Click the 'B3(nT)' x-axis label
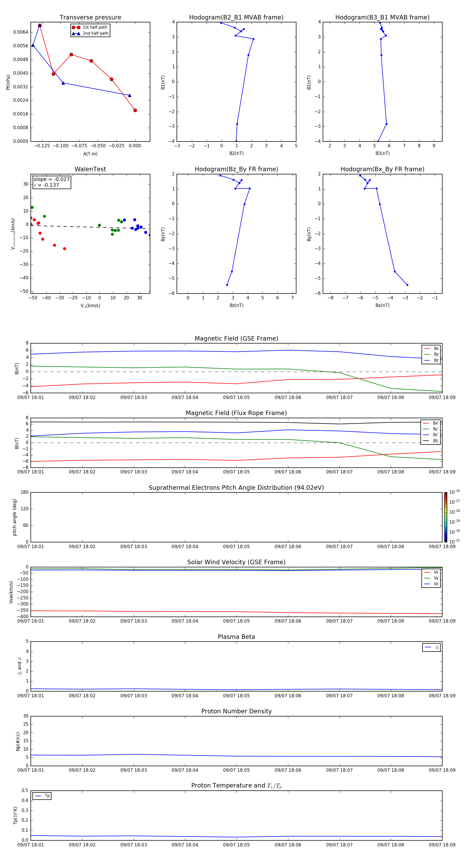This screenshot has width=473, height=868. [x=382, y=153]
